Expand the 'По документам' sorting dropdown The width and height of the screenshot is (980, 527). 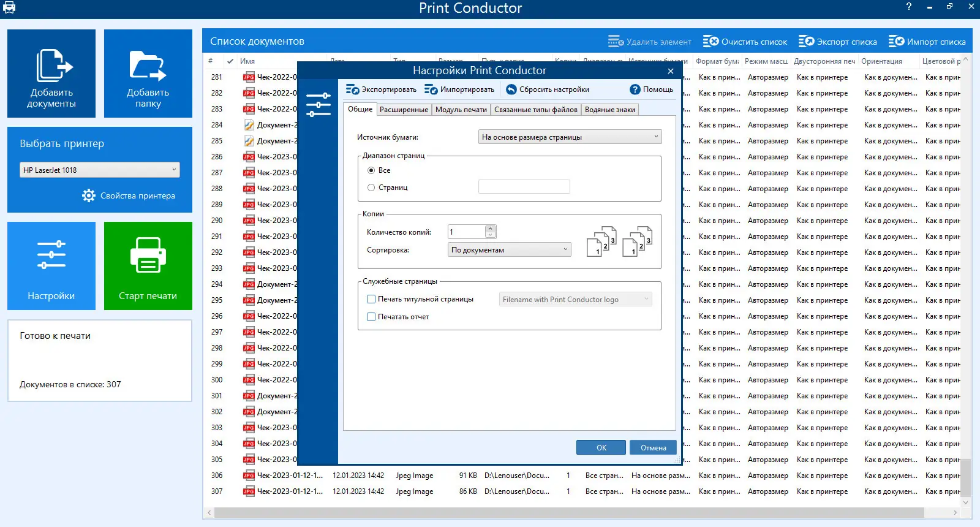(x=509, y=250)
